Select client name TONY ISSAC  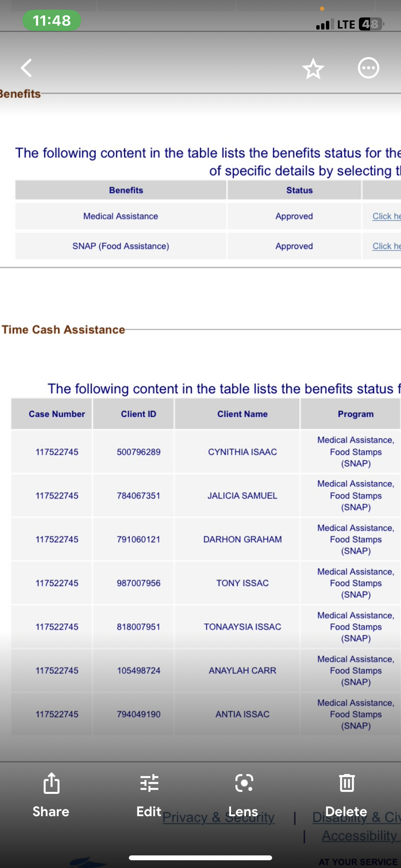click(242, 583)
